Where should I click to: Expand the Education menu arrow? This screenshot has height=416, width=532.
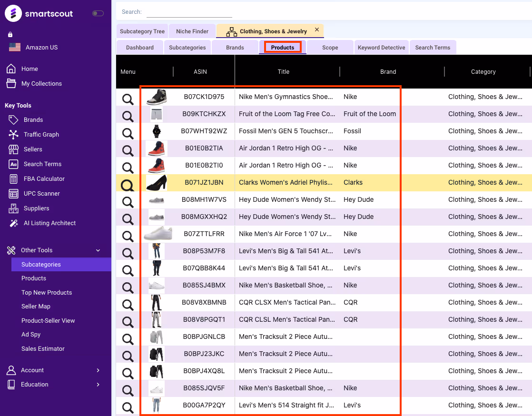98,385
